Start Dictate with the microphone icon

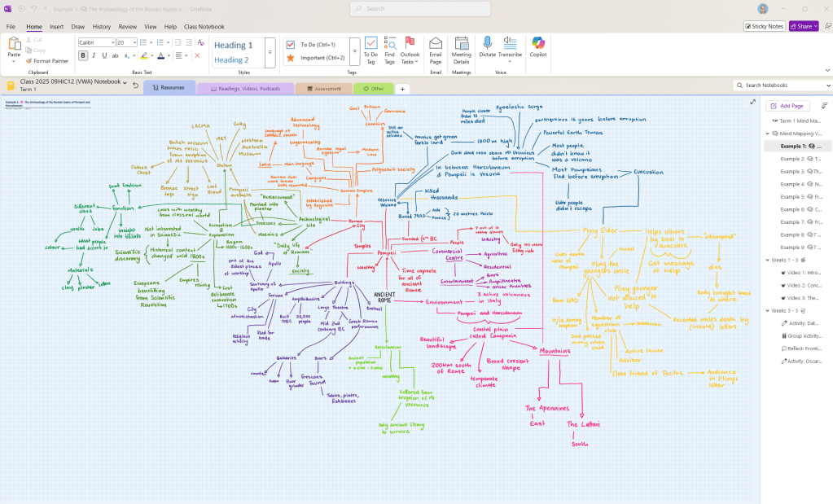click(488, 46)
